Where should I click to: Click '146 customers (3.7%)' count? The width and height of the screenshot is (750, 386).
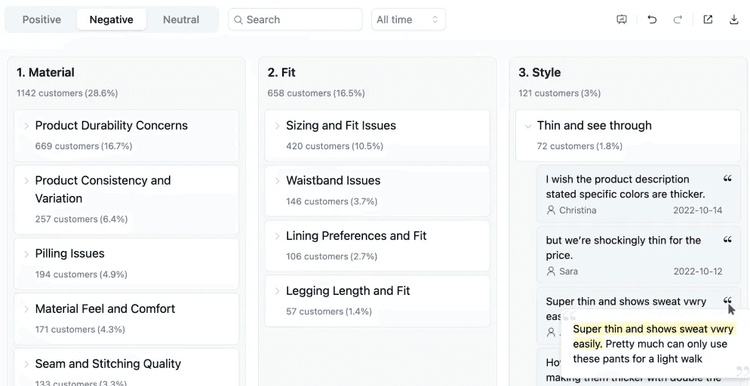pyautogui.click(x=331, y=201)
